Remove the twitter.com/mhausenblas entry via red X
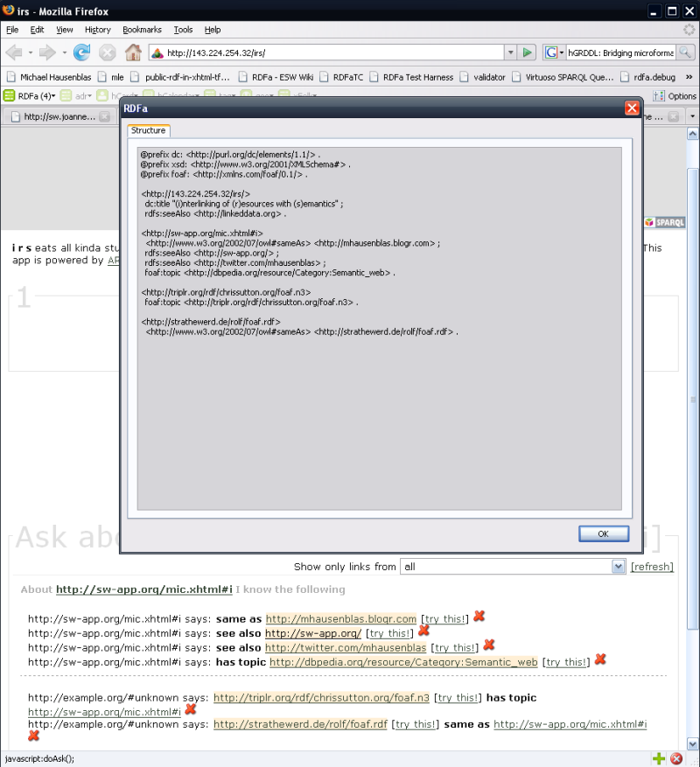700x767 pixels. [x=489, y=645]
